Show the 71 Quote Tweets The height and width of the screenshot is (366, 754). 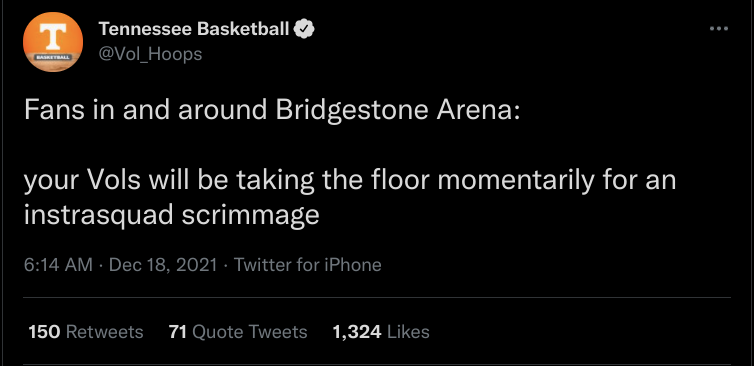pyautogui.click(x=238, y=332)
